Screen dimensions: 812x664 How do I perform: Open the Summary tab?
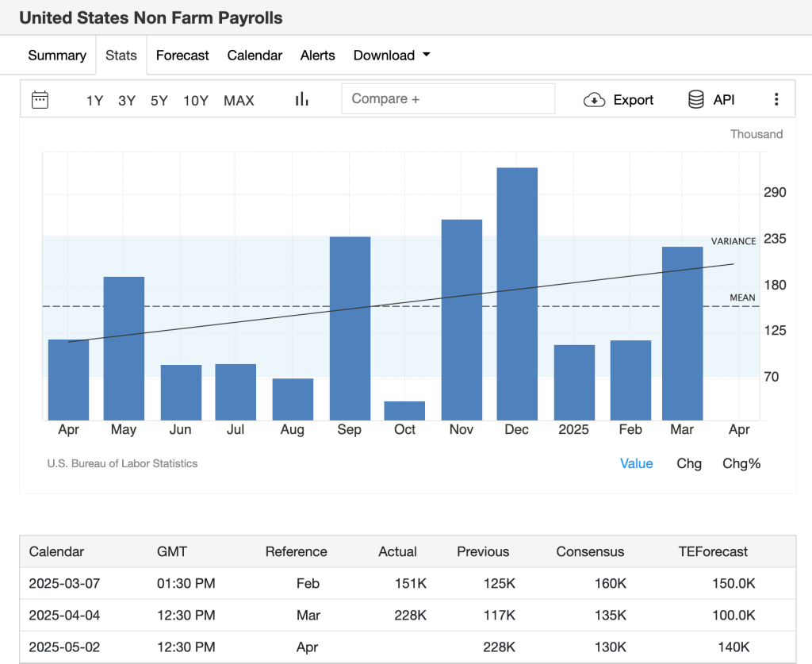tap(57, 56)
